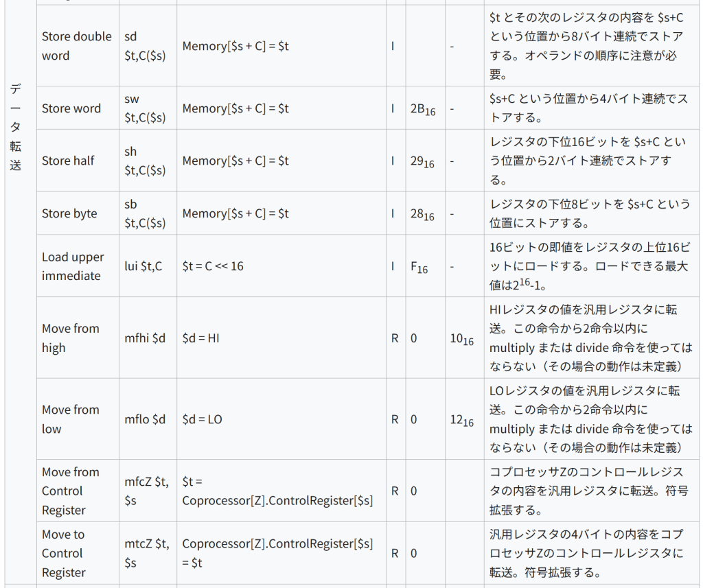Screen dimensions: 703x588
Task: Click the "$d = HI" operation cell
Action: point(201,338)
